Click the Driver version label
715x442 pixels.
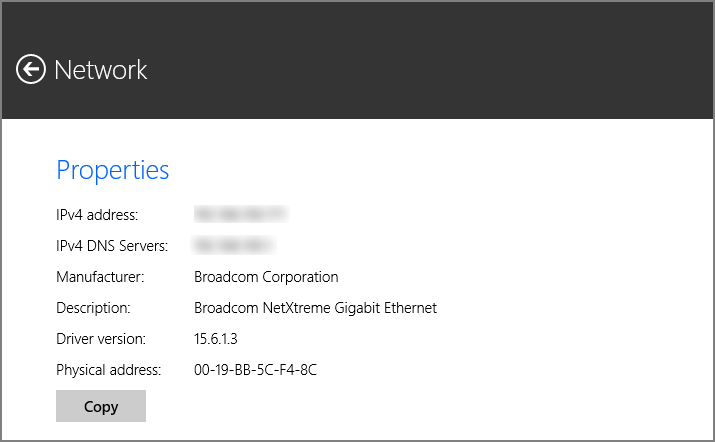point(101,339)
